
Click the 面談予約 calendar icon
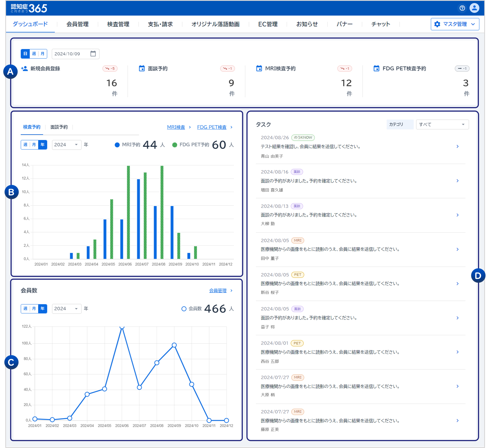142,69
